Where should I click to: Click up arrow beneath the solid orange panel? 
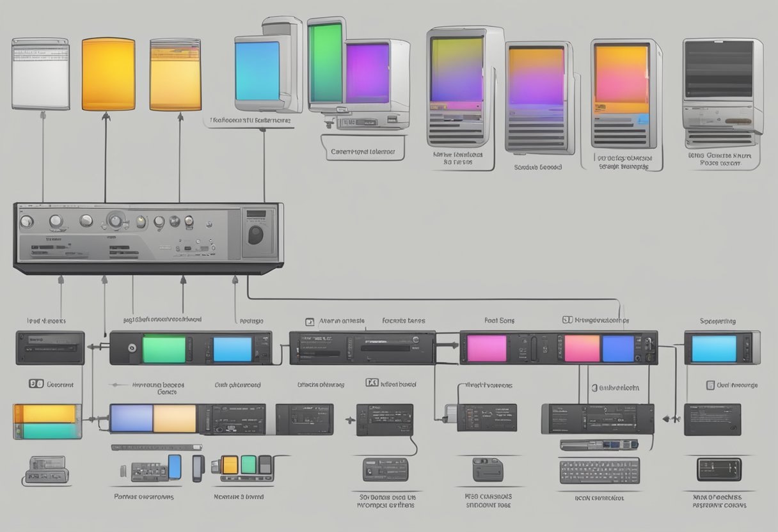(106, 117)
